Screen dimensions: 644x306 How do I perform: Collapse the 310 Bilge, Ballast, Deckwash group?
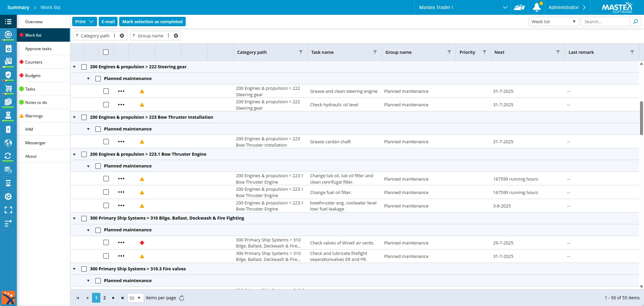[x=74, y=218]
